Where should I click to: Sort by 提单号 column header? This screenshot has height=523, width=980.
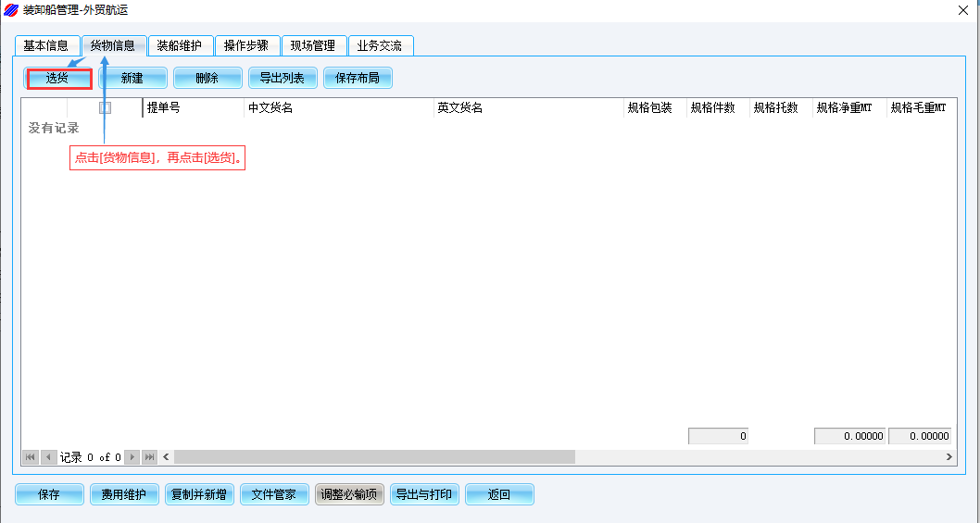coord(193,108)
